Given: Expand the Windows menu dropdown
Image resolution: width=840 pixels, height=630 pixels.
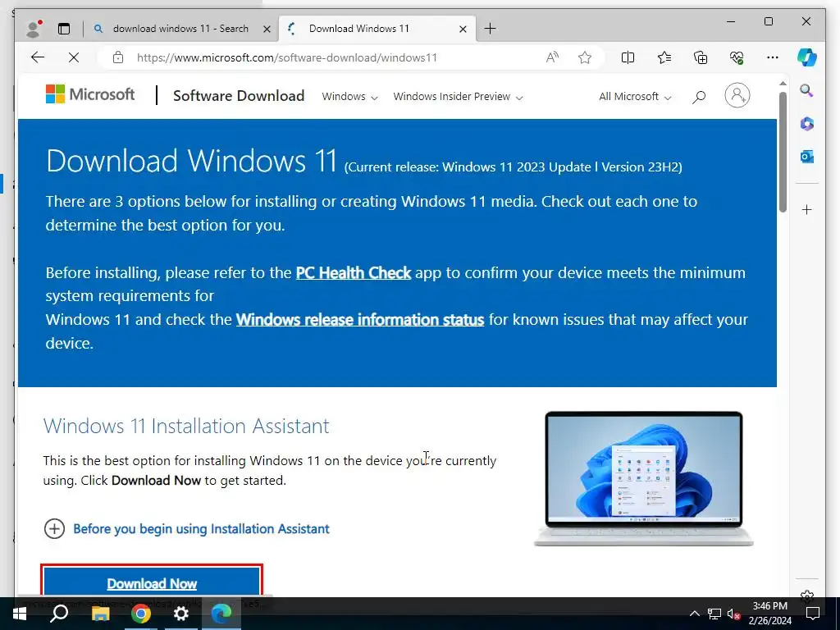Looking at the screenshot, I should coord(349,97).
